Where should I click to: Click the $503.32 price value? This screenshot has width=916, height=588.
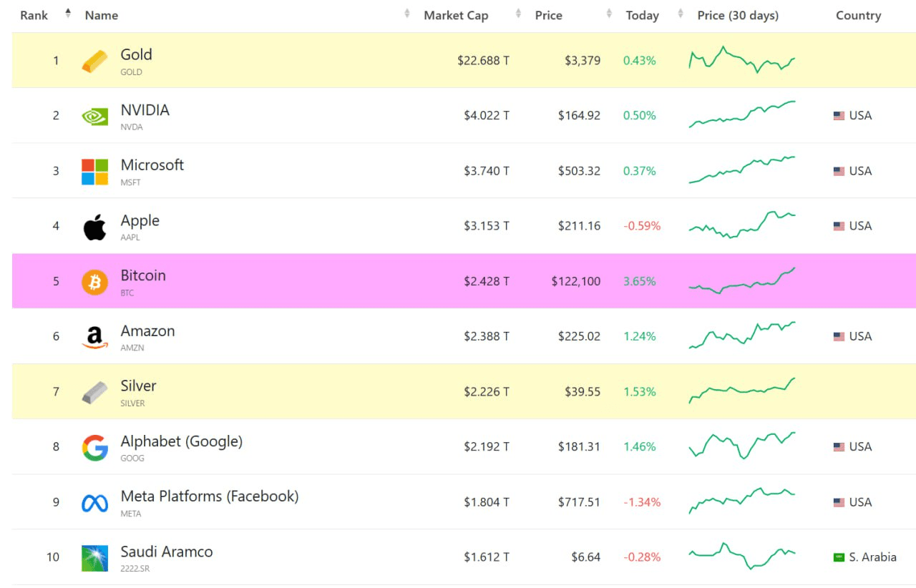[580, 171]
